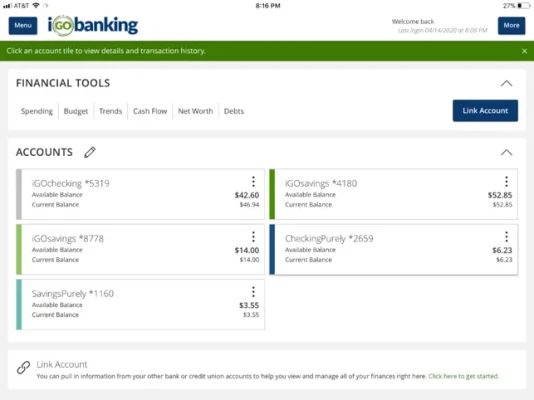Viewport: 534px width, 400px height.
Task: Collapse the Financial Tools section
Action: (x=506, y=83)
